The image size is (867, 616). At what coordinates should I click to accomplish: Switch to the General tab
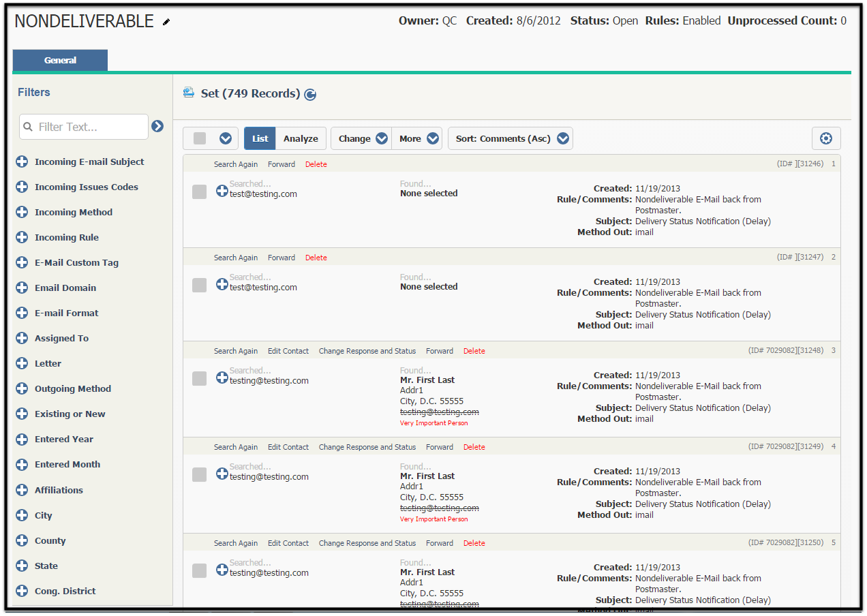[60, 60]
